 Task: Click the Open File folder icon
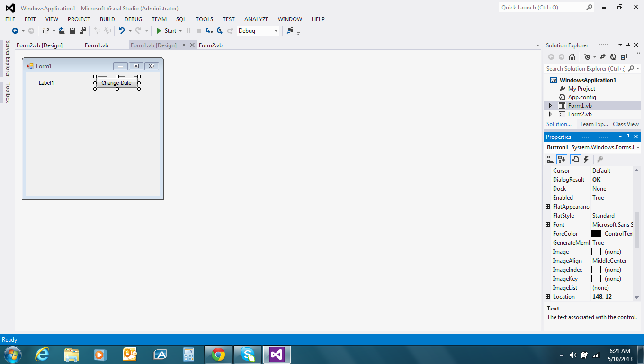[62, 31]
